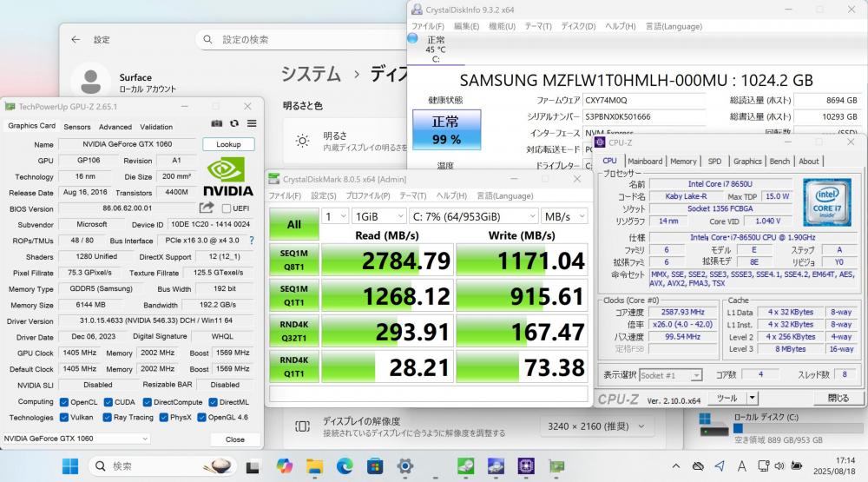Viewport: 868px width, 482px height.
Task: Open Microsoft Store from the taskbar
Action: (x=375, y=466)
